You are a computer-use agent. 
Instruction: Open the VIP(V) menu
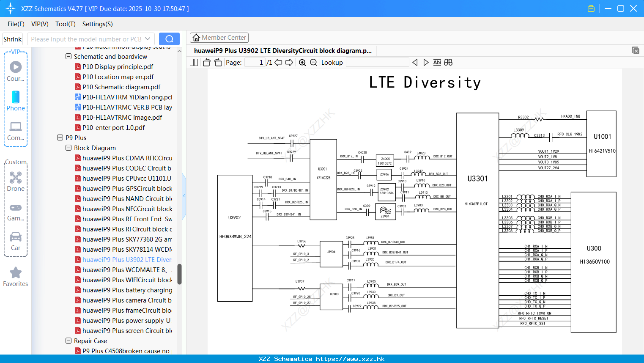point(40,24)
